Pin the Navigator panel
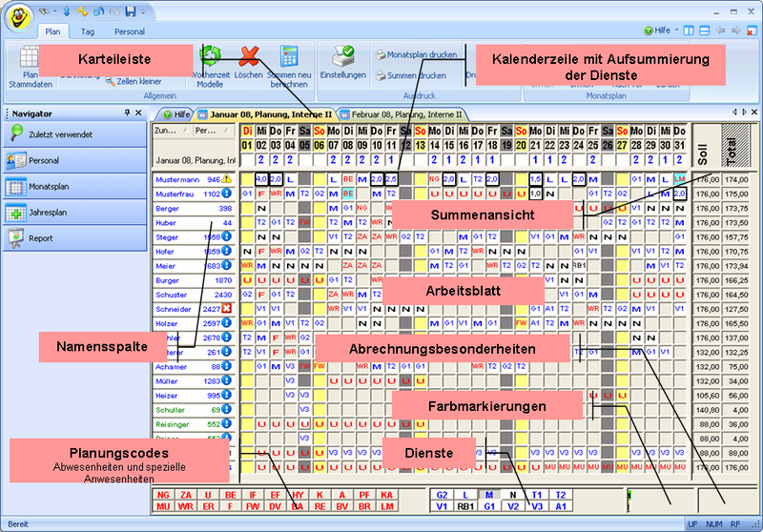The height and width of the screenshot is (532, 763). pos(127,113)
